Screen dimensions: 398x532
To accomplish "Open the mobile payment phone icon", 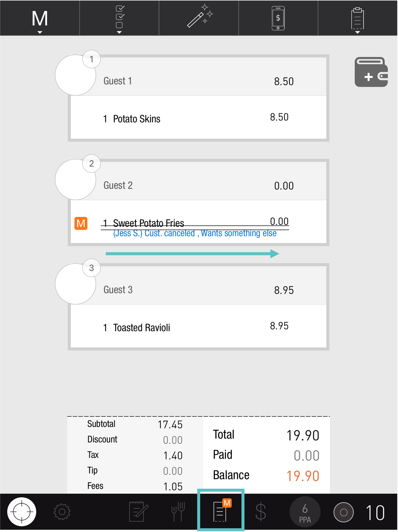I will click(x=278, y=18).
